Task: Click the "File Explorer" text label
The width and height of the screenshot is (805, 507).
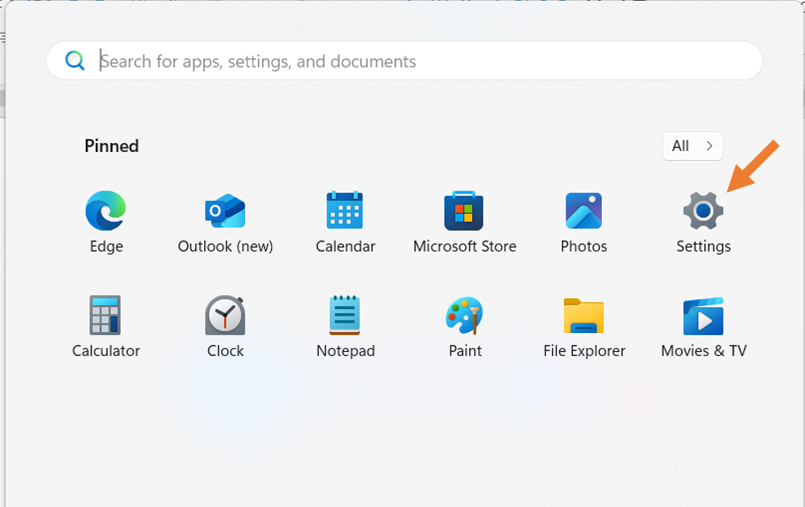Action: 584,351
